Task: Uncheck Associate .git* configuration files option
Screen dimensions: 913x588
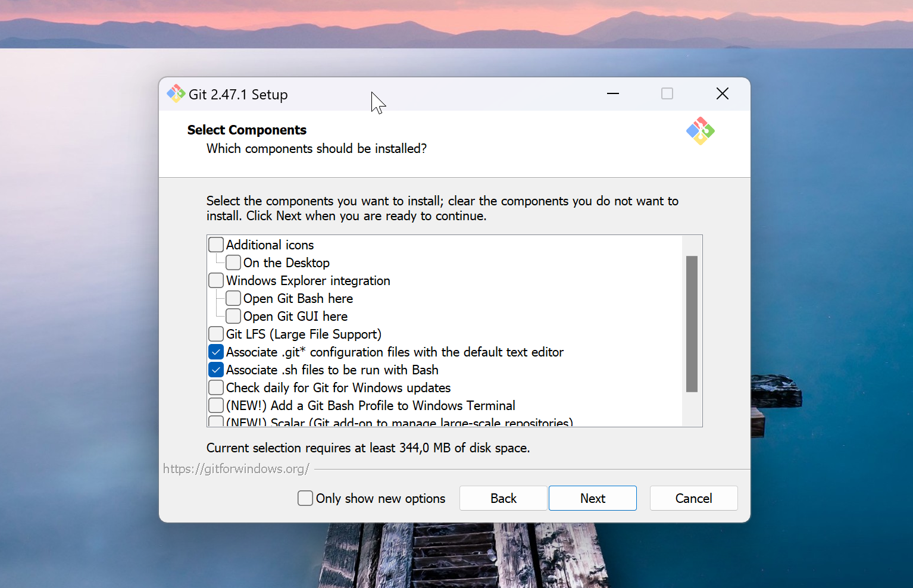Action: 216,352
